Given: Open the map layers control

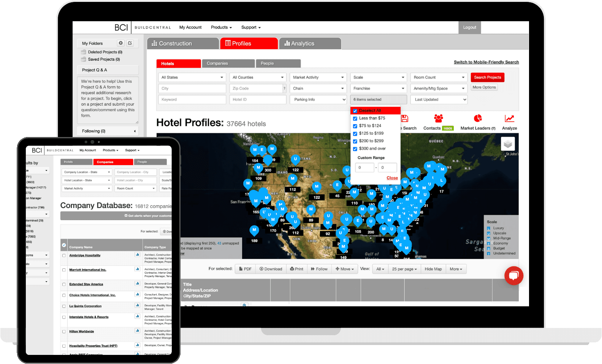Looking at the screenshot, I should pyautogui.click(x=508, y=144).
